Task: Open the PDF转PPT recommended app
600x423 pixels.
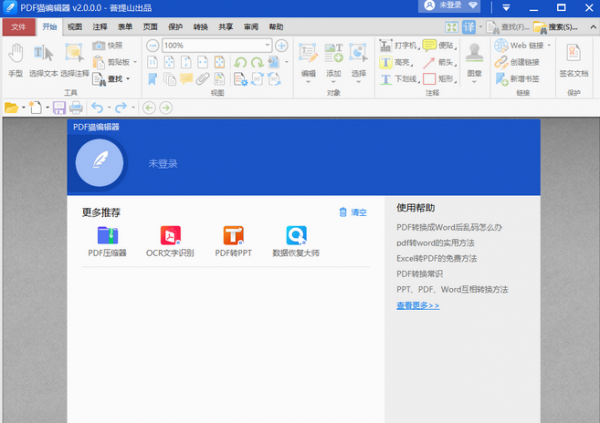Action: [x=233, y=242]
